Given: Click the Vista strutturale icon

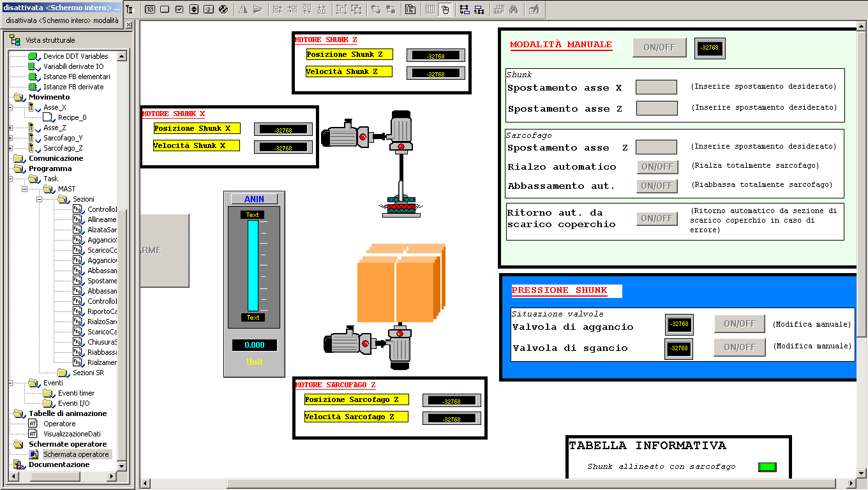Looking at the screenshot, I should (x=15, y=40).
